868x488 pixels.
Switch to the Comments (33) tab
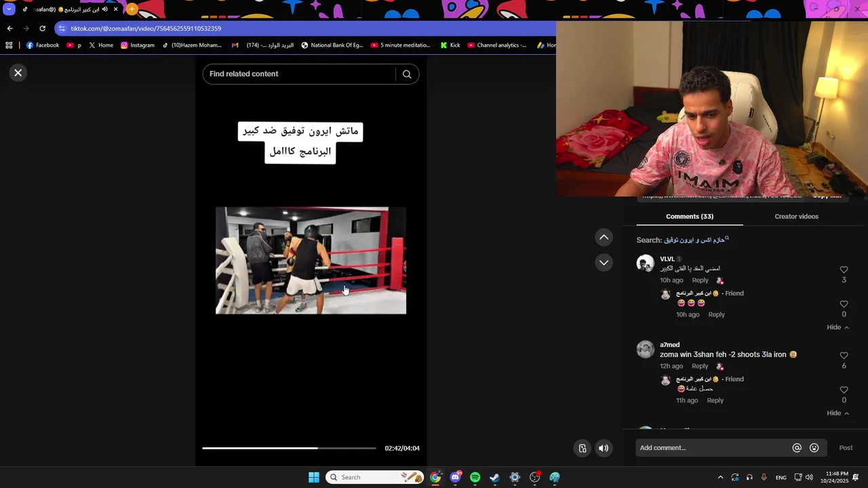pyautogui.click(x=690, y=216)
